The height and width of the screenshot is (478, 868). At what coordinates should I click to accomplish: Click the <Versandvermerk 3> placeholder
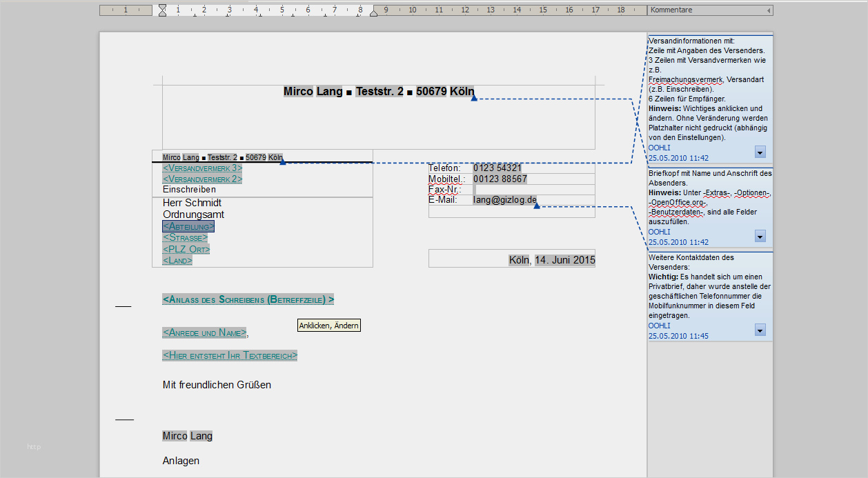(202, 168)
